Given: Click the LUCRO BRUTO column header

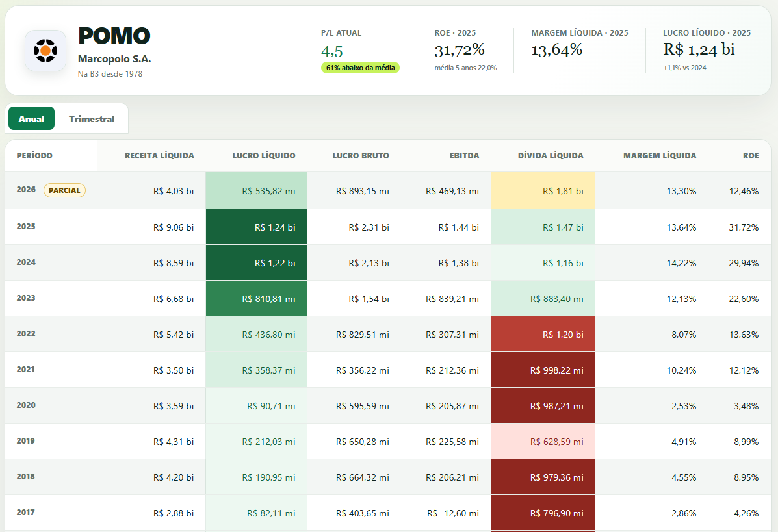Looking at the screenshot, I should pyautogui.click(x=361, y=156).
